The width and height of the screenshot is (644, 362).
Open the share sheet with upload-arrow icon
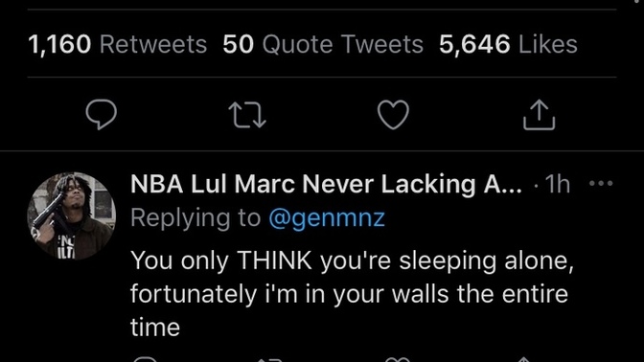pyautogui.click(x=539, y=115)
